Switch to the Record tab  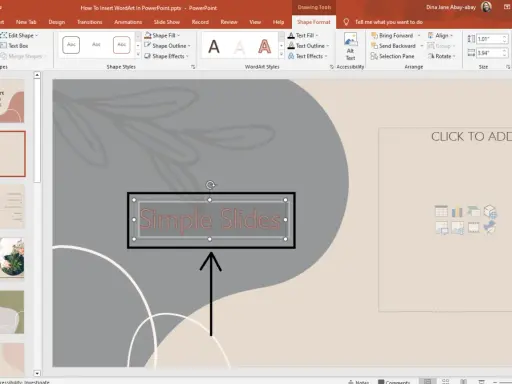pyautogui.click(x=200, y=22)
